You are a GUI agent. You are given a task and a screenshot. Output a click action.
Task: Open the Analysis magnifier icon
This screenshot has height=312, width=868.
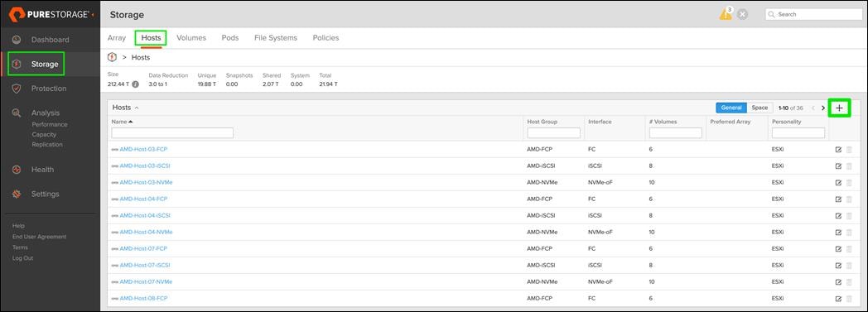pyautogui.click(x=17, y=113)
